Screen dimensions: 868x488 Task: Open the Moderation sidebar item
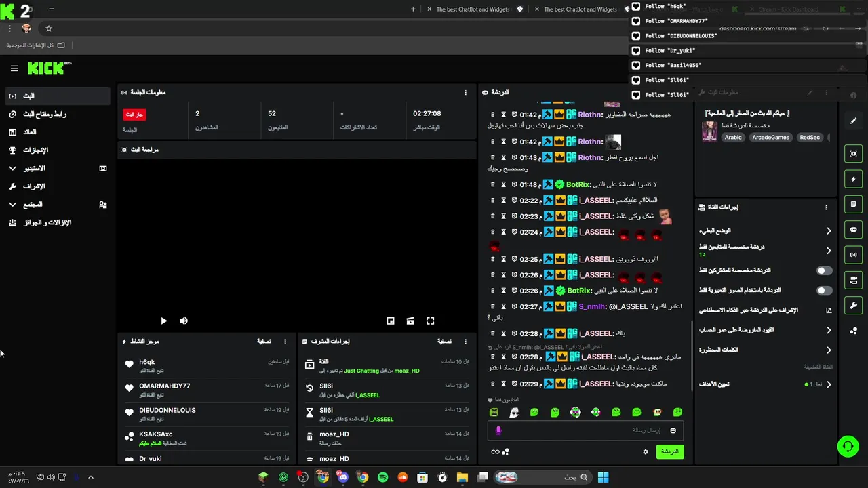coord(58,186)
